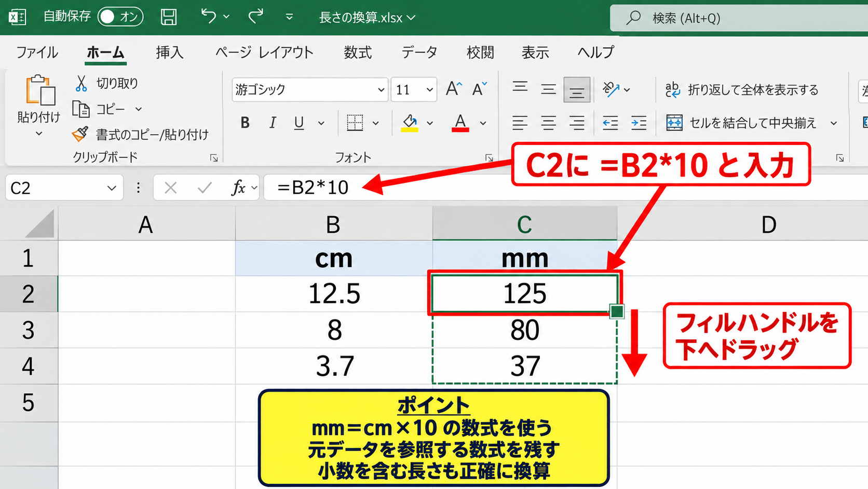Open the Font dialog launcher (フォント)
Viewport: 868px width, 489px height.
[x=489, y=158]
